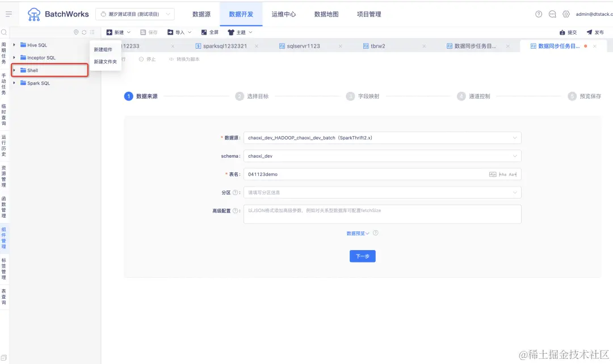The image size is (613, 364).
Task: Open the 导入 import dropdown
Action: [x=179, y=32]
